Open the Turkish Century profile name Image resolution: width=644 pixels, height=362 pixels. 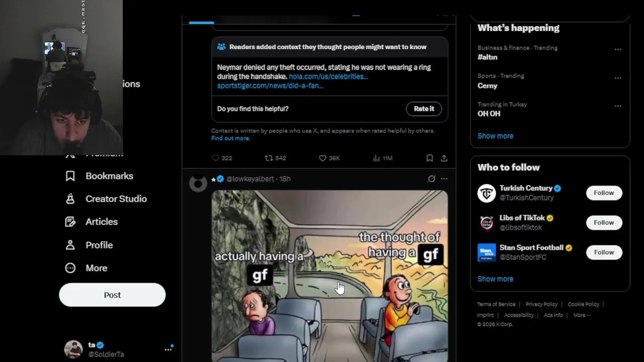pos(526,188)
